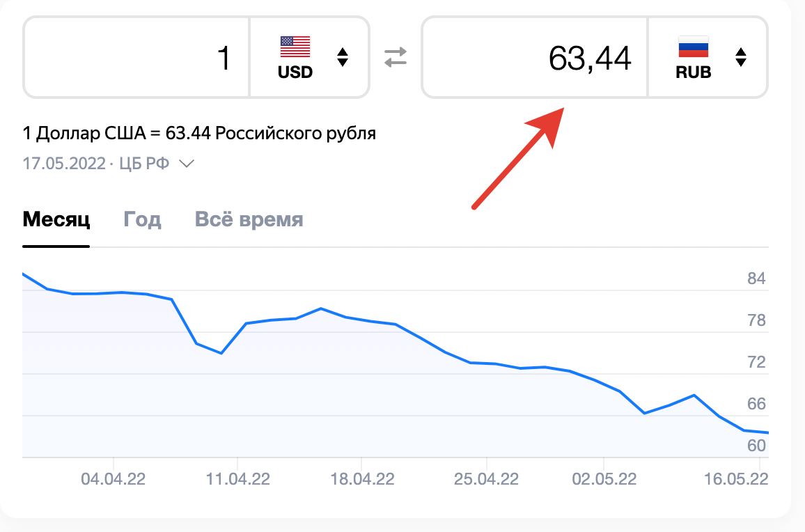Open the RUB currency selector arrows
The height and width of the screenshot is (532, 805).
741,57
